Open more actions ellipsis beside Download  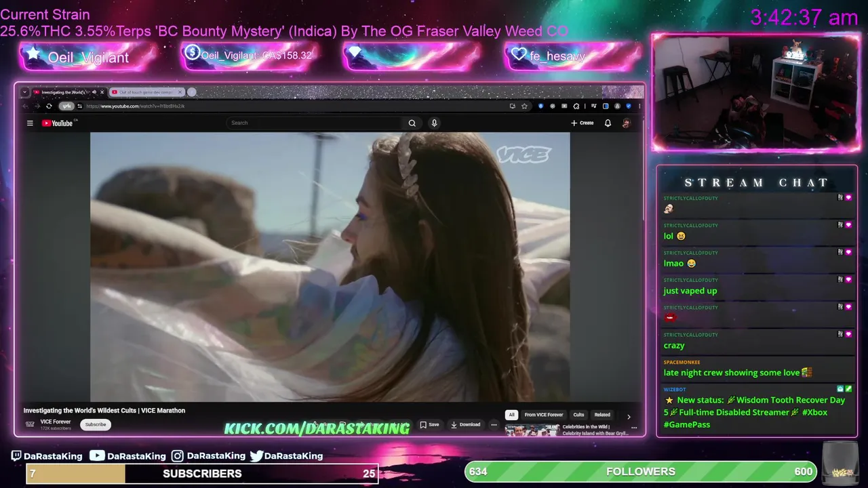pos(494,424)
